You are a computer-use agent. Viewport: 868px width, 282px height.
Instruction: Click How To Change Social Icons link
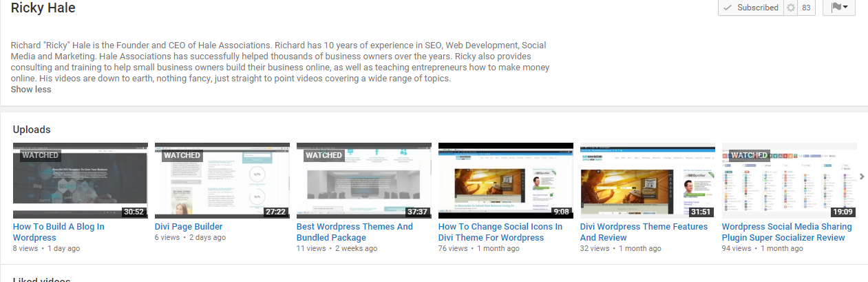500,232
